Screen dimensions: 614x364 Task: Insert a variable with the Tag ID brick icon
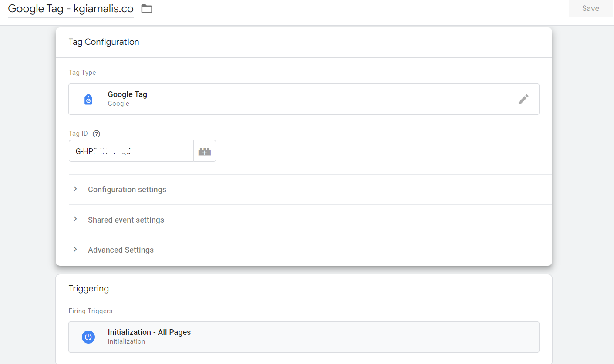point(205,151)
